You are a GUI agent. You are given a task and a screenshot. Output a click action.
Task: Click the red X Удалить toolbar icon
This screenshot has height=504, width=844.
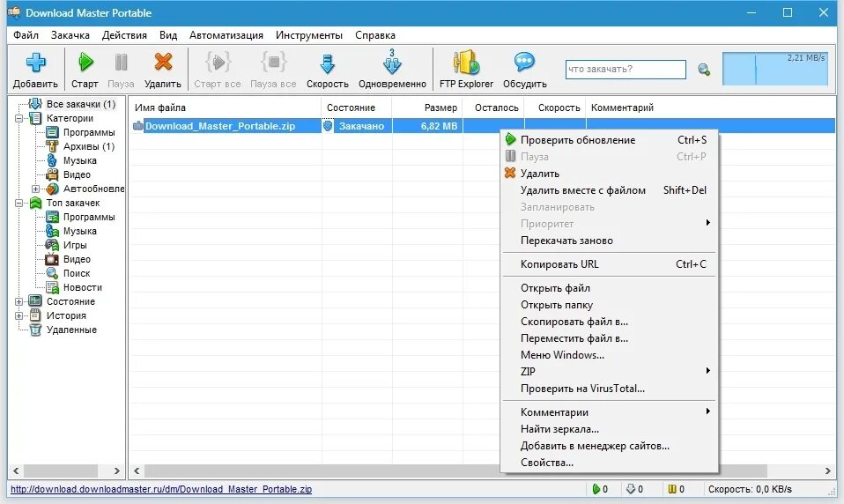pos(163,62)
